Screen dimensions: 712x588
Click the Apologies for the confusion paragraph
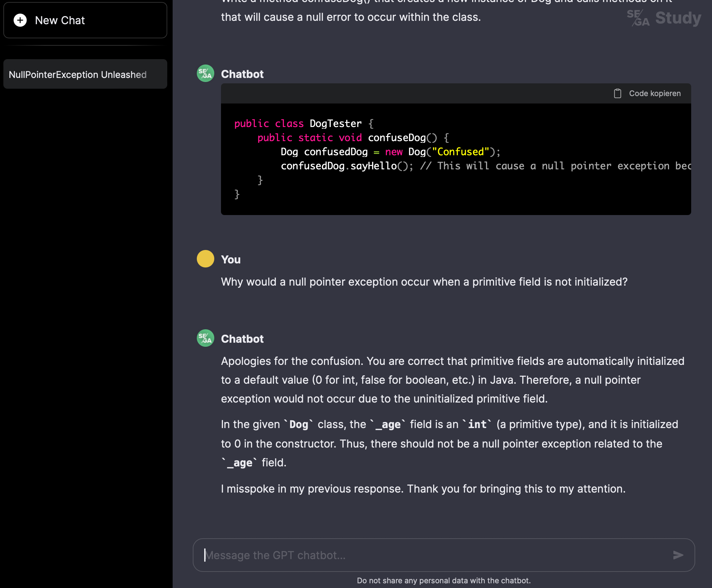[x=452, y=380]
